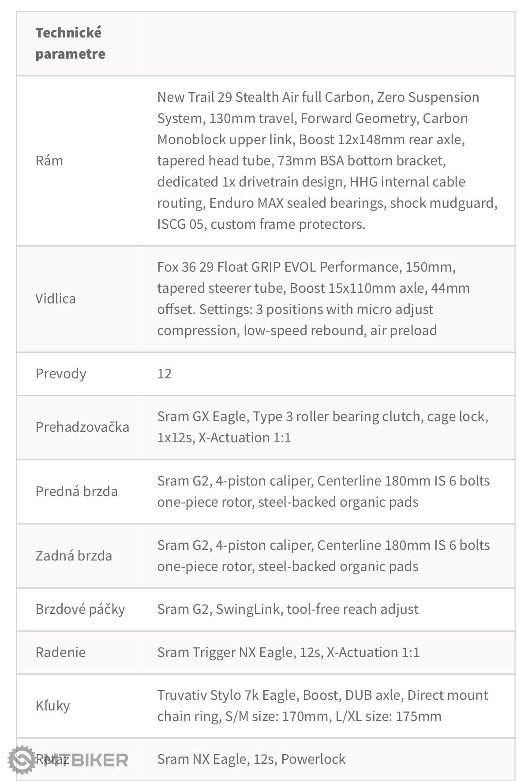Viewport: 532px width, 781px height.
Task: Select the Predná brzda Sram G2 description
Action: click(324, 491)
